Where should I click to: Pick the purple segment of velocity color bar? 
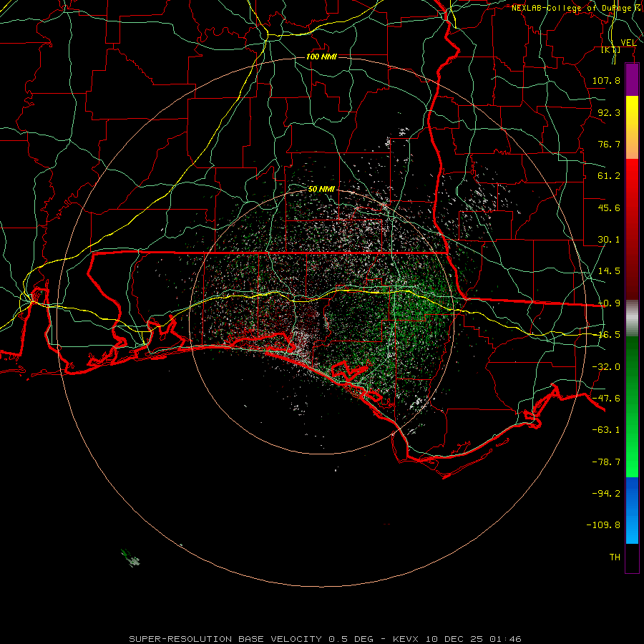(x=632, y=79)
